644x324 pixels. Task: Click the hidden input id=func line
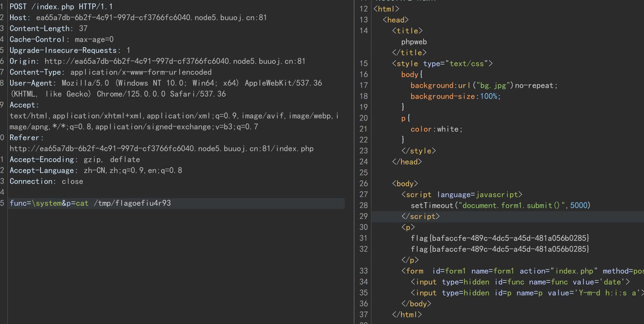(x=520, y=282)
